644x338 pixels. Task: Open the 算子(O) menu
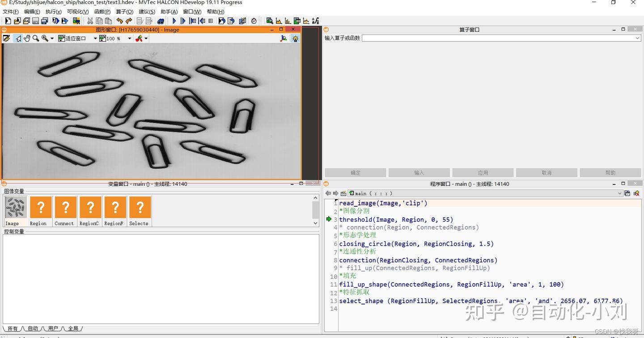[124, 12]
